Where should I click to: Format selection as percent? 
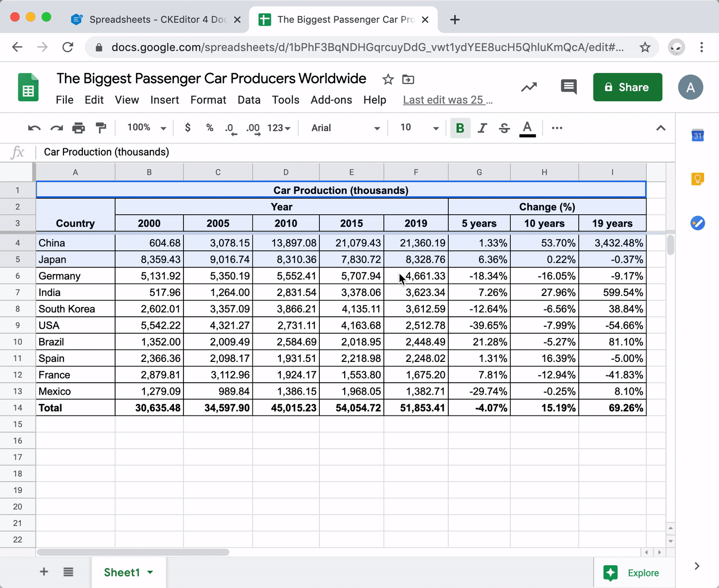coord(210,128)
